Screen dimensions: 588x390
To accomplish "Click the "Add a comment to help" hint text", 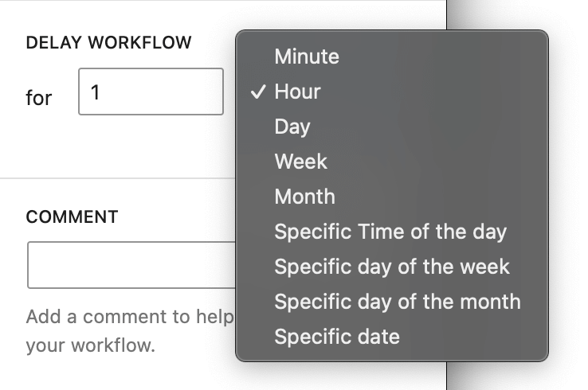I will pyautogui.click(x=129, y=317).
